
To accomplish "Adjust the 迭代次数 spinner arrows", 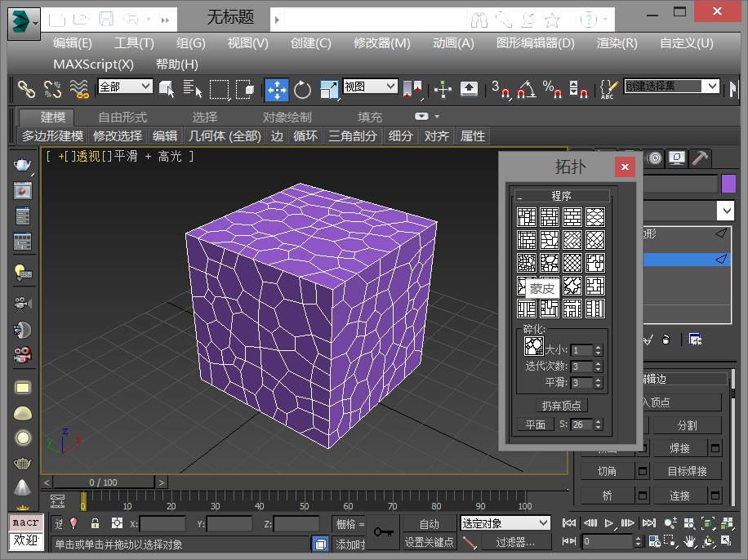I will coord(599,367).
